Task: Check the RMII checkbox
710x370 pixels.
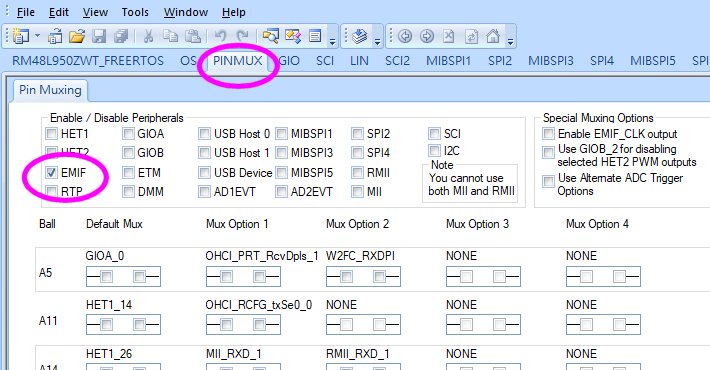Action: (x=358, y=173)
